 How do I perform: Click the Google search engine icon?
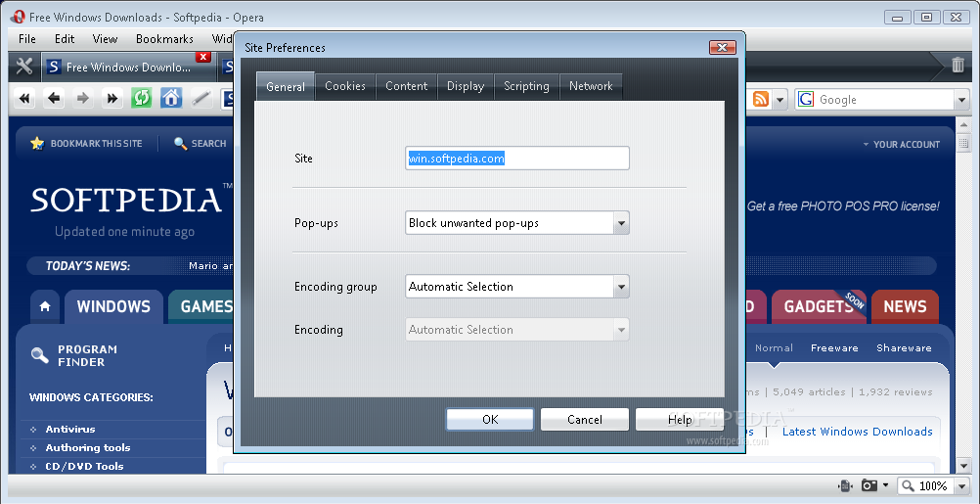click(x=806, y=100)
